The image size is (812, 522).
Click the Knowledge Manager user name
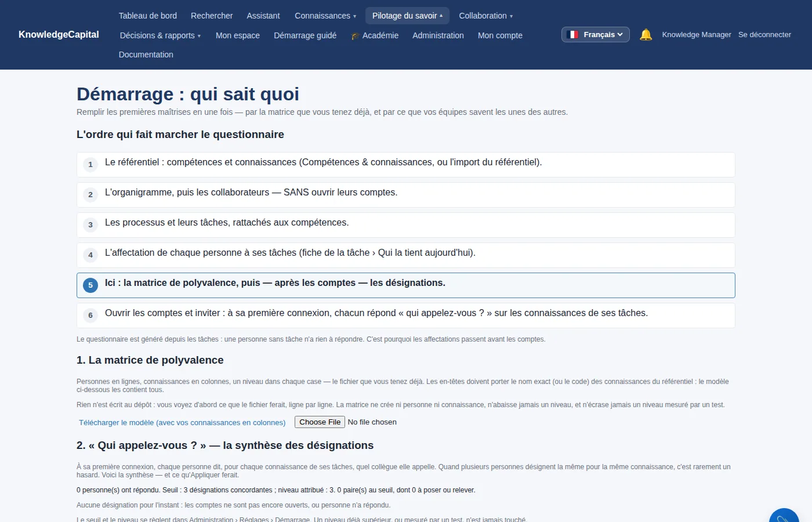tap(697, 35)
